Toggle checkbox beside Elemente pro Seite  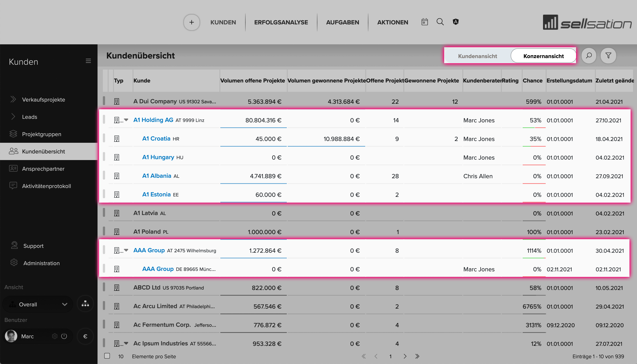tap(107, 356)
